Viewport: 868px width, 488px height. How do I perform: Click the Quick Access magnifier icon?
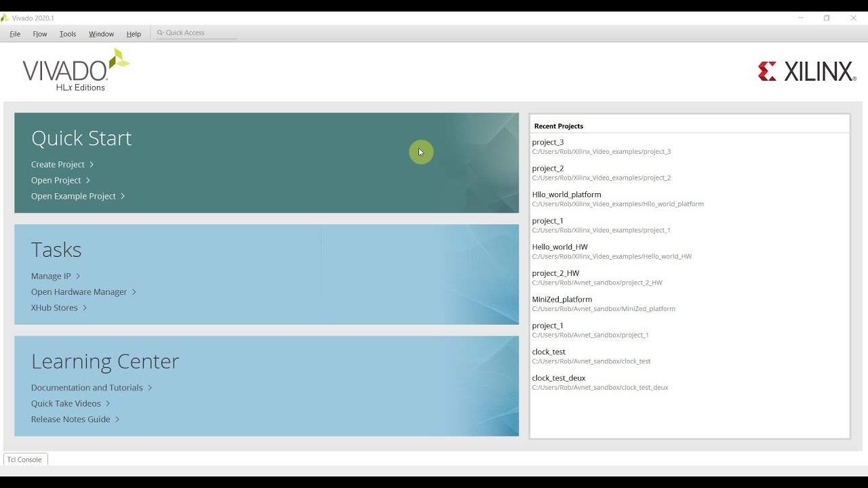(161, 33)
